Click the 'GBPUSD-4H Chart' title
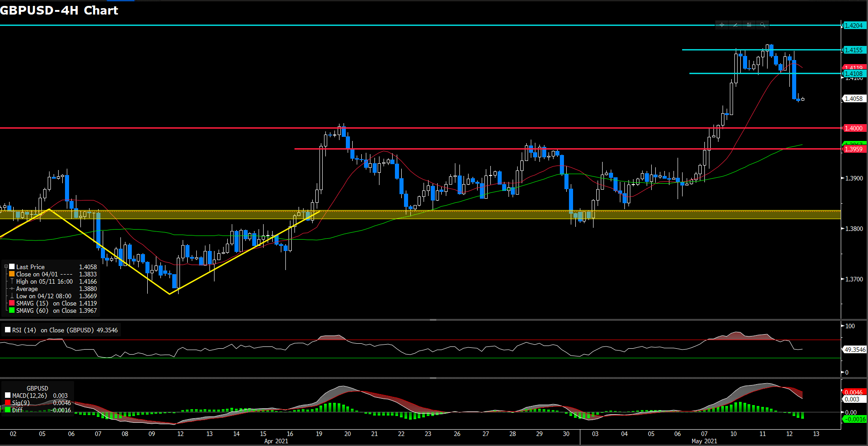Viewport: 868px width, 446px height. click(59, 10)
